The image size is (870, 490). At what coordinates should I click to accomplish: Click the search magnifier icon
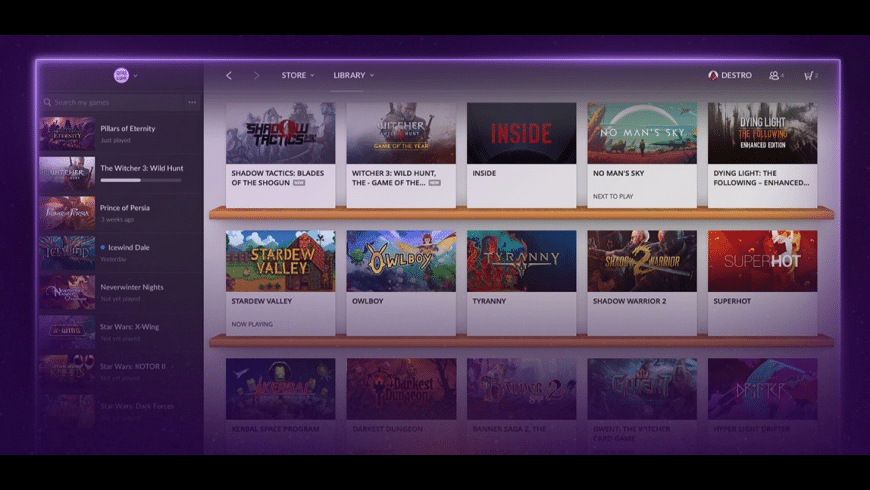(47, 102)
